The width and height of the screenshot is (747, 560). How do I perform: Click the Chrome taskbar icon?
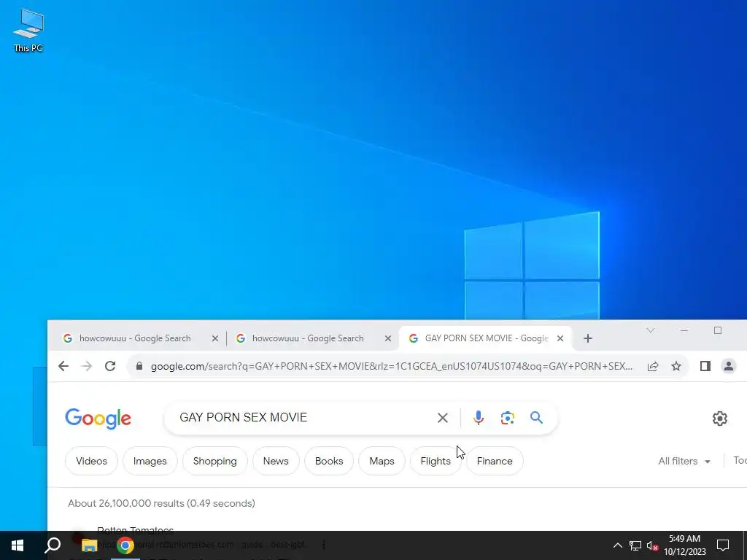(125, 545)
